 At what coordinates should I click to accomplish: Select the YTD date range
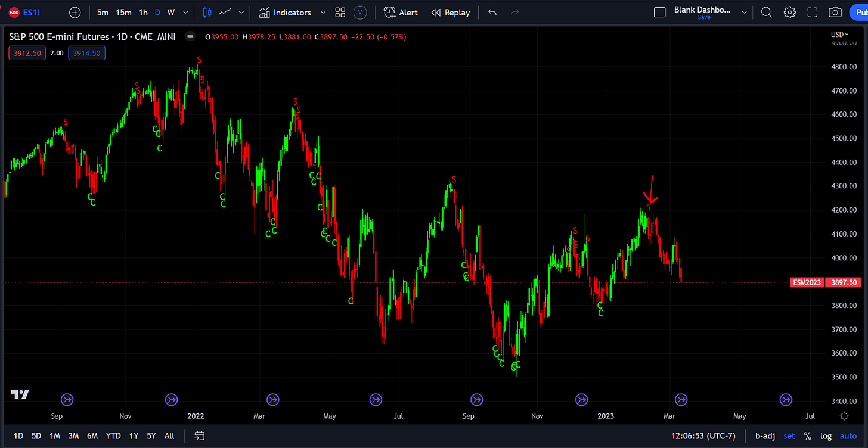coord(113,436)
